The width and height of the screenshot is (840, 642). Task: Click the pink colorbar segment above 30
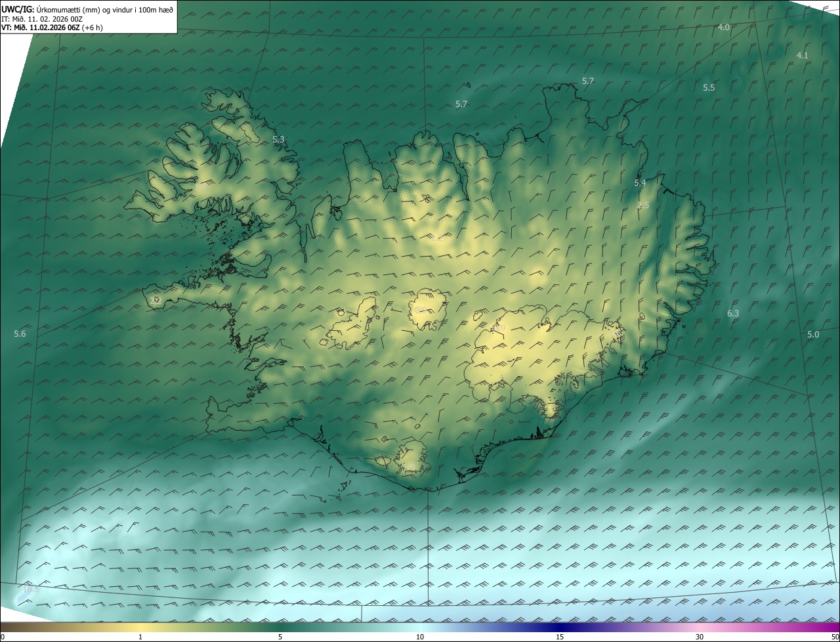click(x=700, y=628)
